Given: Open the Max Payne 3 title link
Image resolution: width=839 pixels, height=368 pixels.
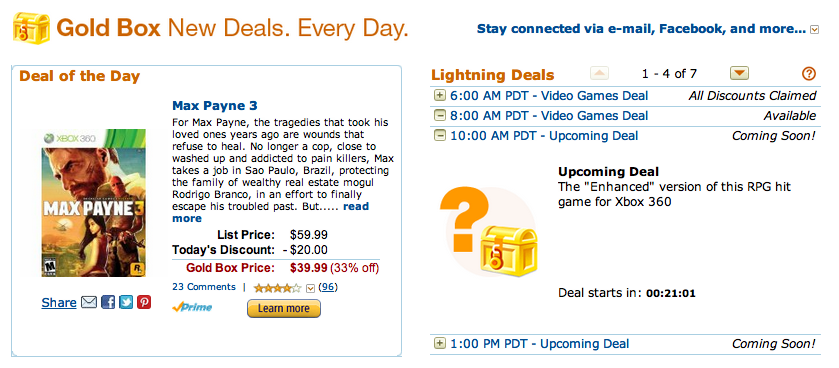Looking at the screenshot, I should click(x=215, y=105).
